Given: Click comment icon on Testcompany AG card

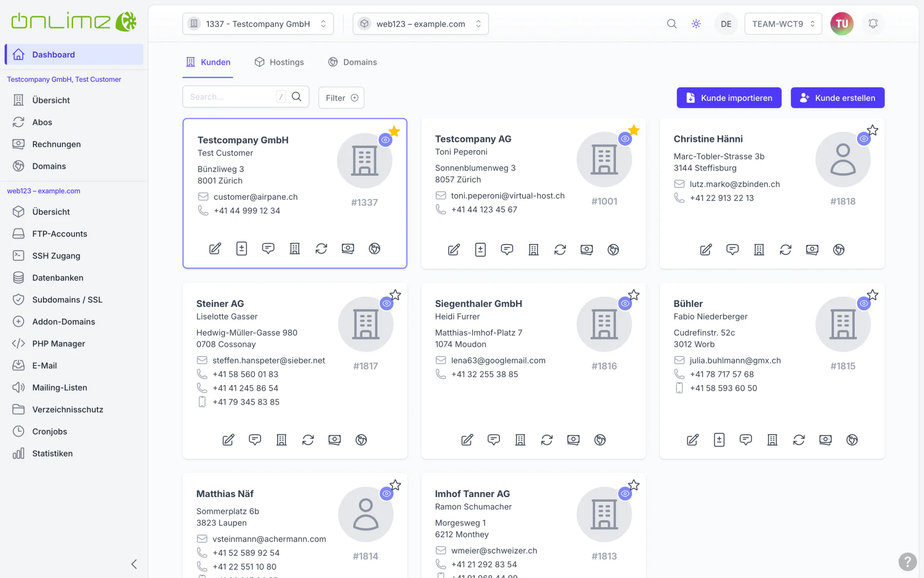Looking at the screenshot, I should (x=507, y=250).
